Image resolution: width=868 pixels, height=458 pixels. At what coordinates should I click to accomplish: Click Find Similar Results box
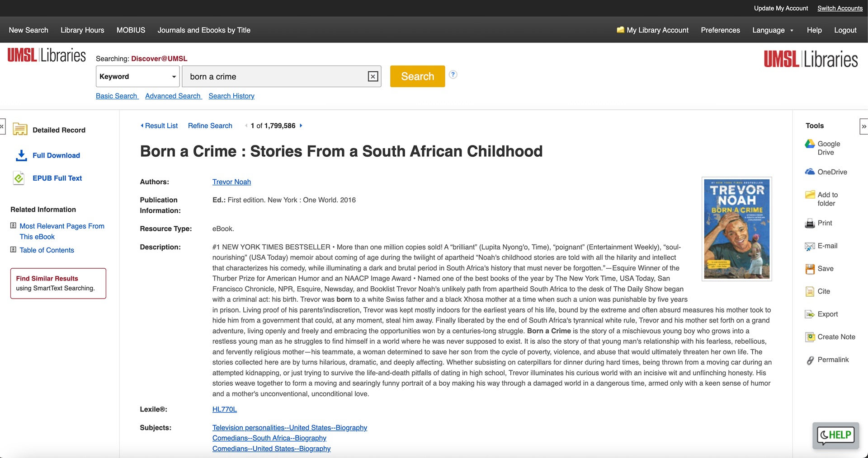pyautogui.click(x=58, y=283)
